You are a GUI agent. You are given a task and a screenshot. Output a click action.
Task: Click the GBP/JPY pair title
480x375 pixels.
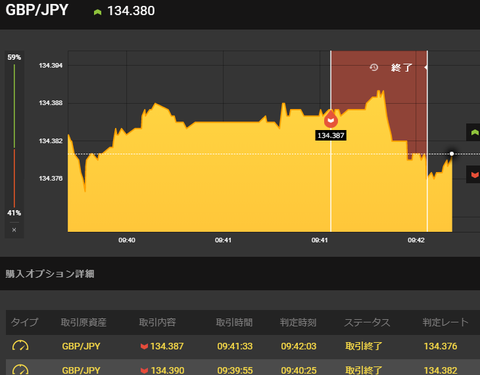point(37,10)
